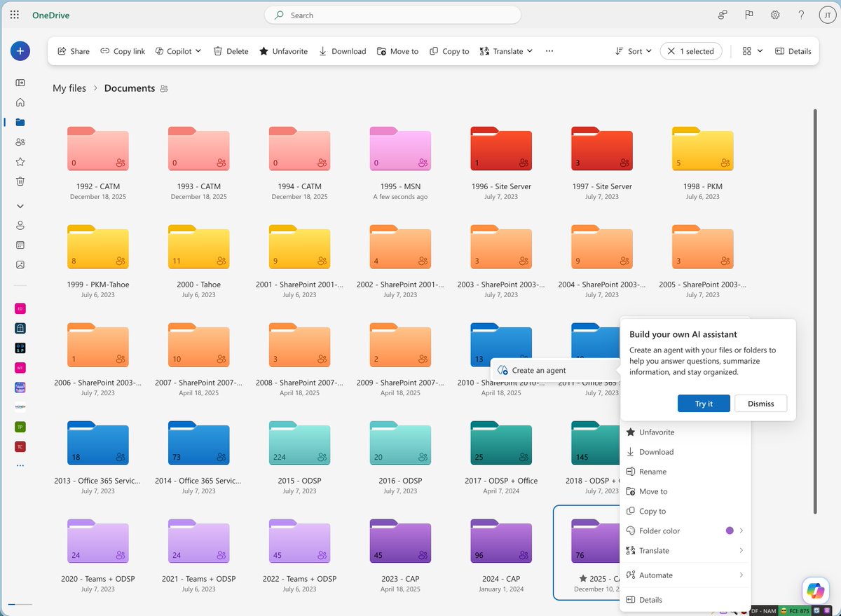The width and height of the screenshot is (841, 616).
Task: Open Recycle bin in sidebar
Action: [x=20, y=181]
